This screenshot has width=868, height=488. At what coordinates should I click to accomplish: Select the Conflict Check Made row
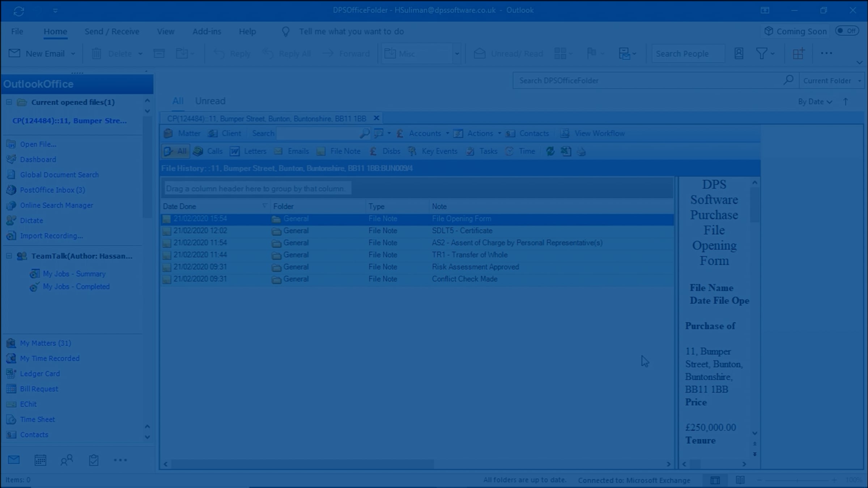[x=417, y=279]
